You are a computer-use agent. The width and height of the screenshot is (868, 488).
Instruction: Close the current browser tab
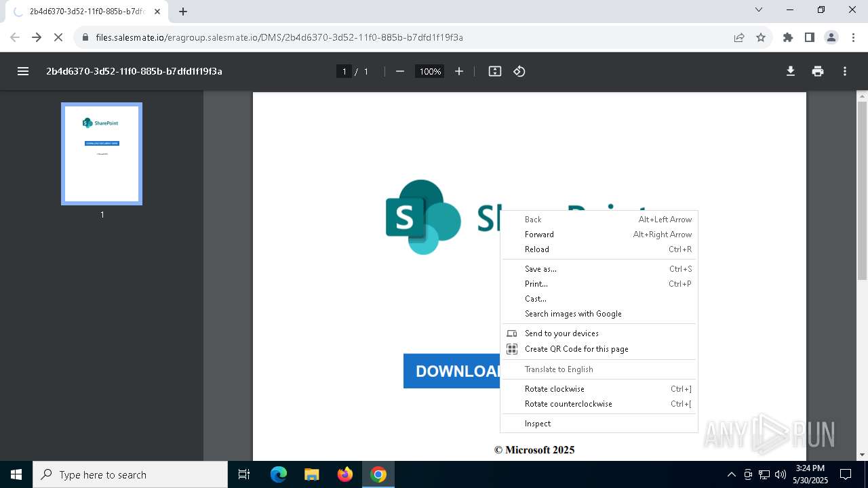pyautogui.click(x=157, y=12)
